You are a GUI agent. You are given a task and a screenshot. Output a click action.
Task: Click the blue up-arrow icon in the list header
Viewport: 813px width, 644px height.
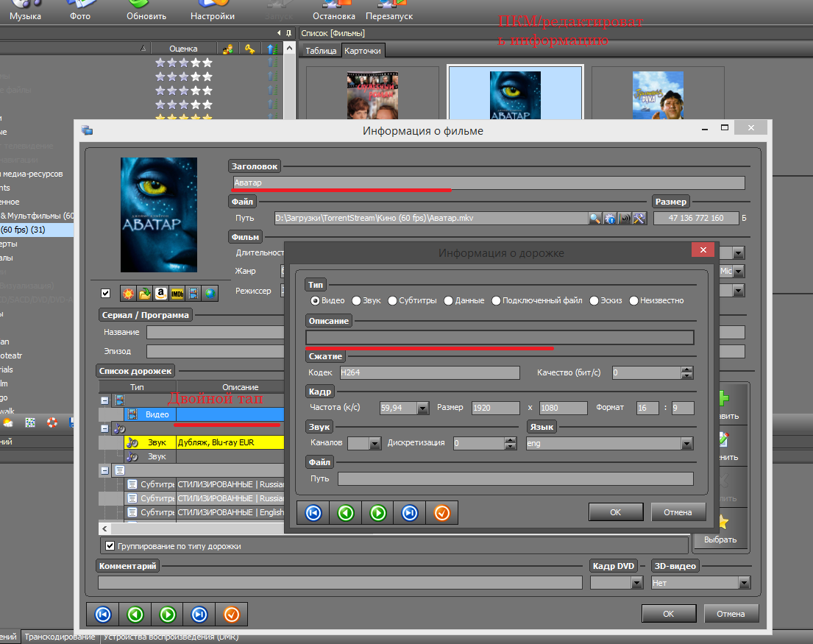272,49
